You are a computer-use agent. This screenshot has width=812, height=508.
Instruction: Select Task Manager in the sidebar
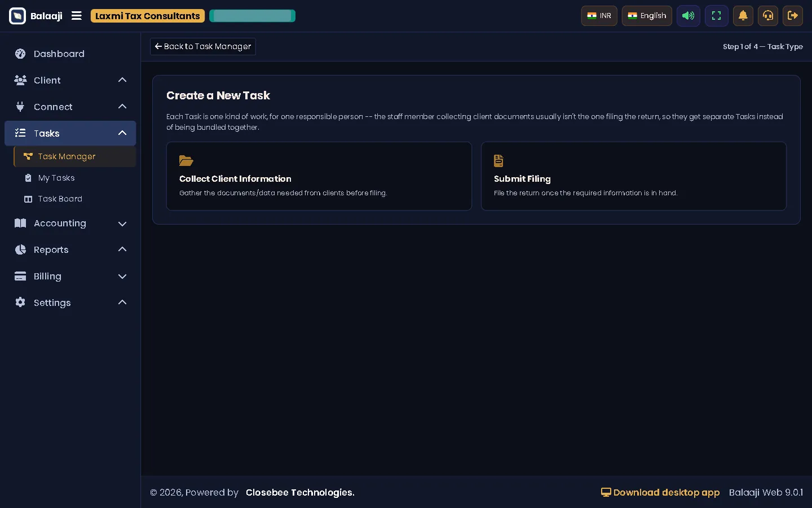point(75,156)
